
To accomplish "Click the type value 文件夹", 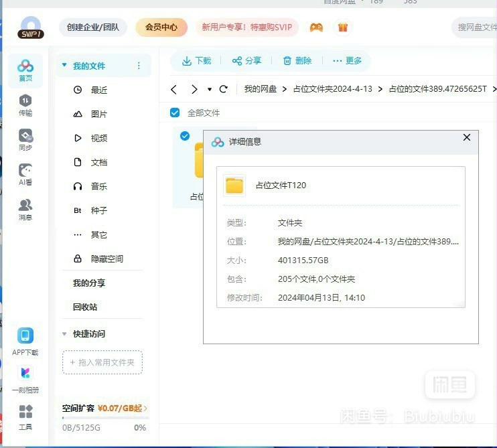I will (x=290, y=223).
